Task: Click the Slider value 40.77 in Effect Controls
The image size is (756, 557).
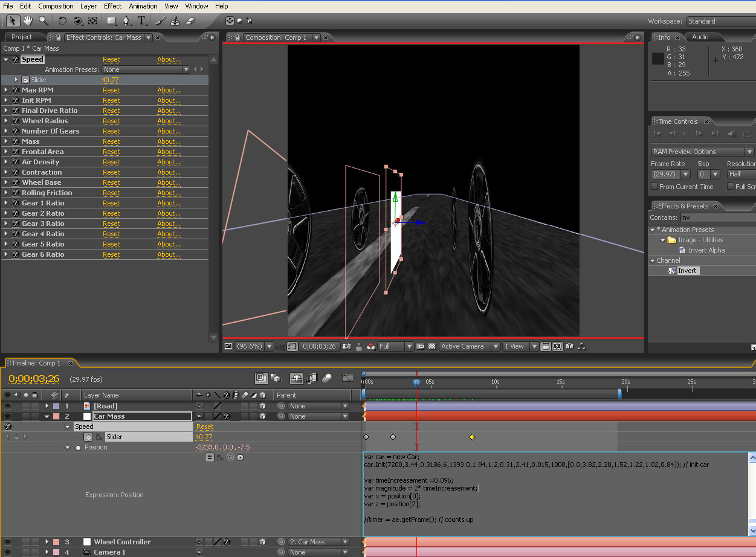Action: (x=110, y=80)
